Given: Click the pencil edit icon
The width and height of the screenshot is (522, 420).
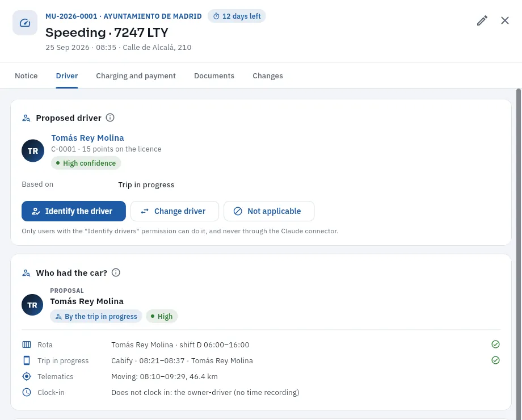Looking at the screenshot, I should 482,20.
